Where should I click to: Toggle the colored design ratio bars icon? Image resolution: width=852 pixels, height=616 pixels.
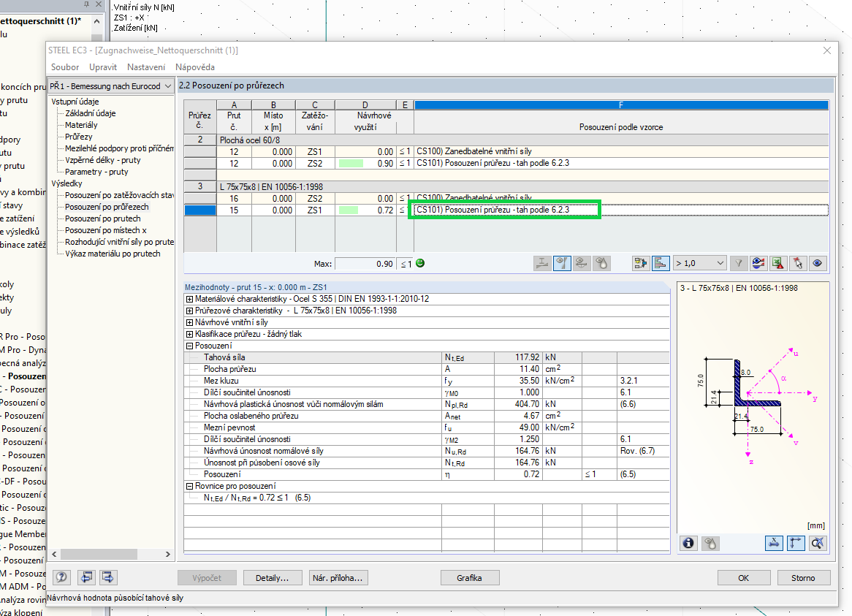661,264
